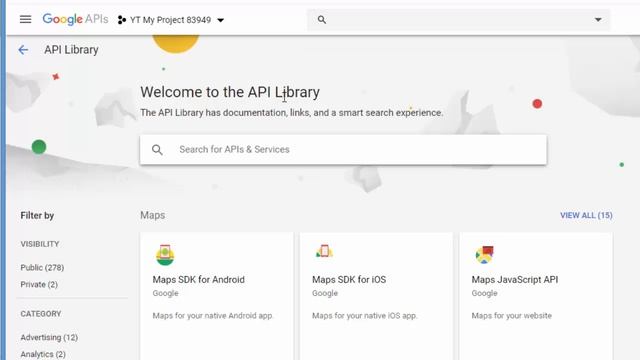Open Maps JavaScript API card title

pos(515,280)
